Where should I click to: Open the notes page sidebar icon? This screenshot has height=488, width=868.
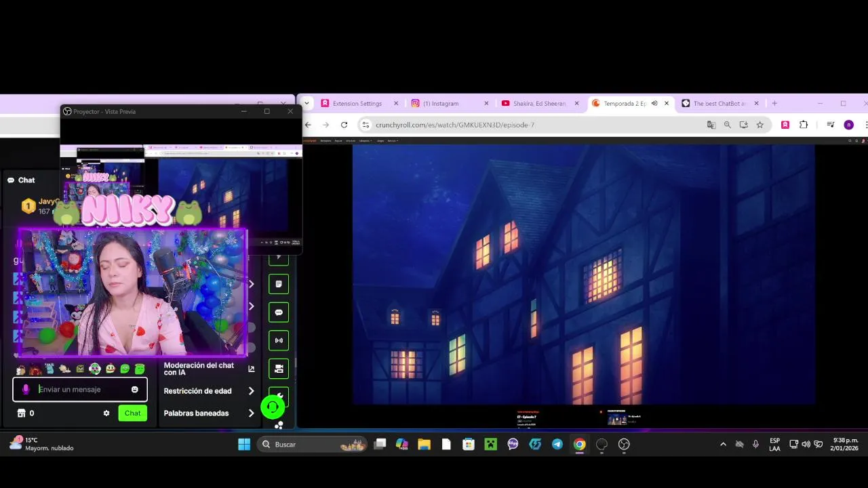click(279, 284)
